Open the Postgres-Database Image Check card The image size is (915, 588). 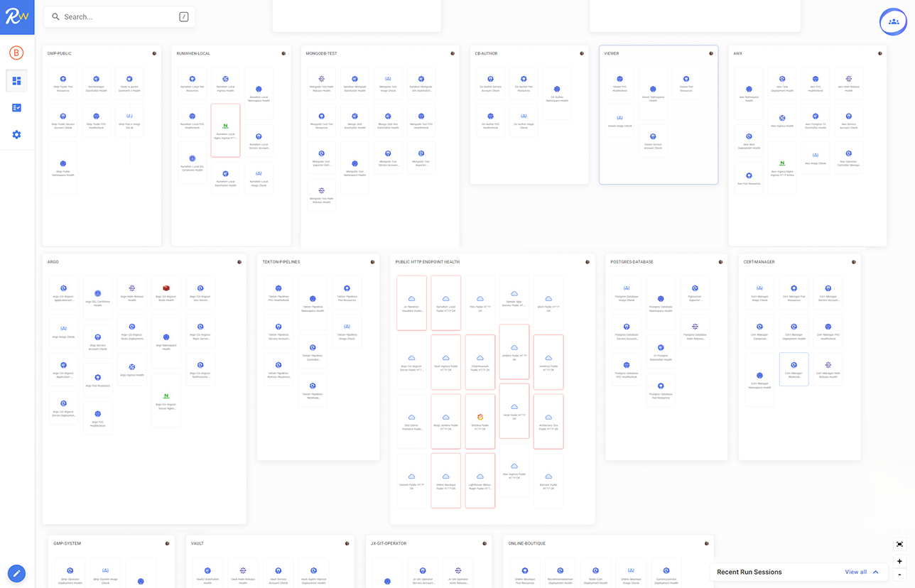pos(627,293)
